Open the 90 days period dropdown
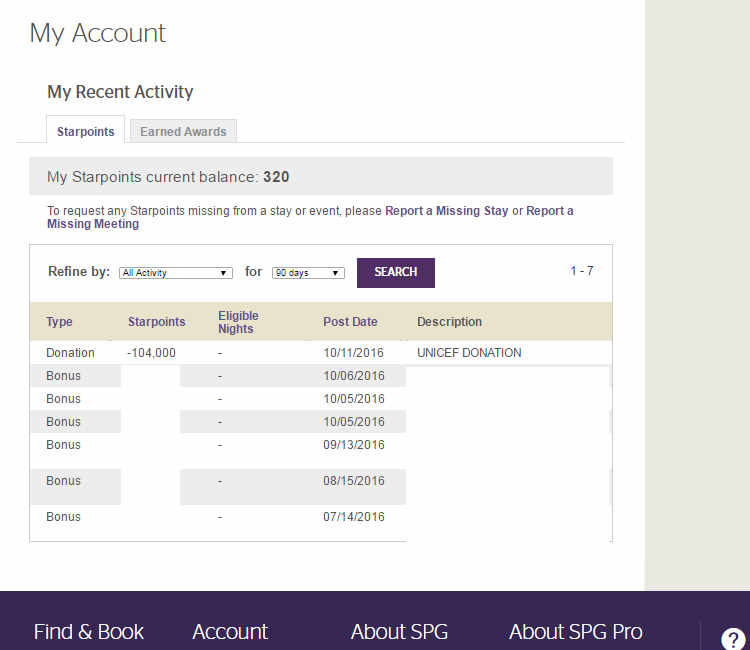This screenshot has width=750, height=650. pyautogui.click(x=308, y=273)
